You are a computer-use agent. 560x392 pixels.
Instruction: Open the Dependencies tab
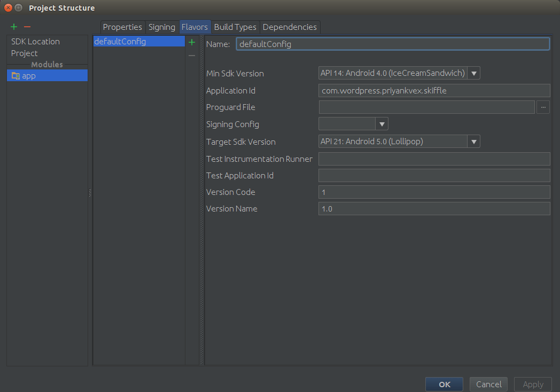pos(290,27)
